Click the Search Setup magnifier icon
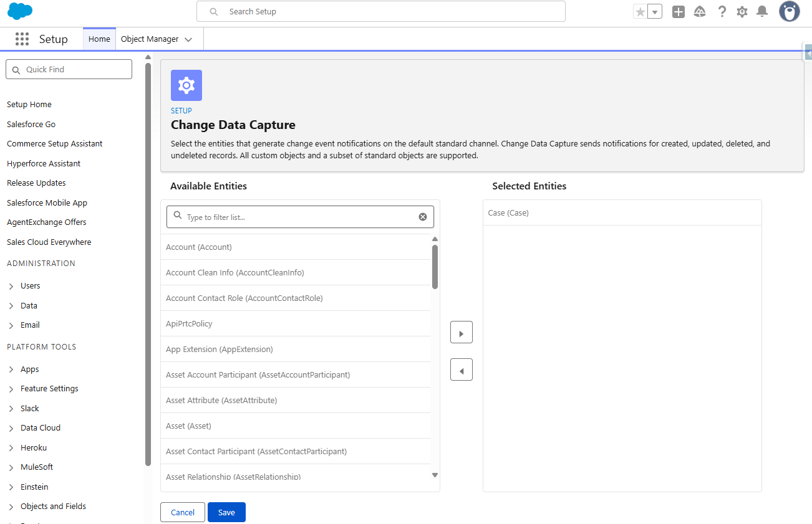Screen dimensions: 812x524 [214, 12]
